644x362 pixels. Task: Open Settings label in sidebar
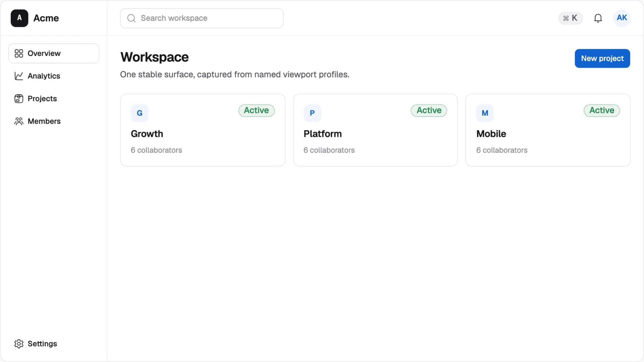tap(42, 344)
